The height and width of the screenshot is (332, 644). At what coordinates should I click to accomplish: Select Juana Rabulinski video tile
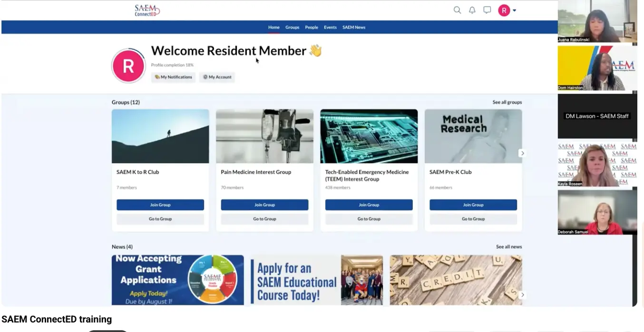tap(597, 21)
